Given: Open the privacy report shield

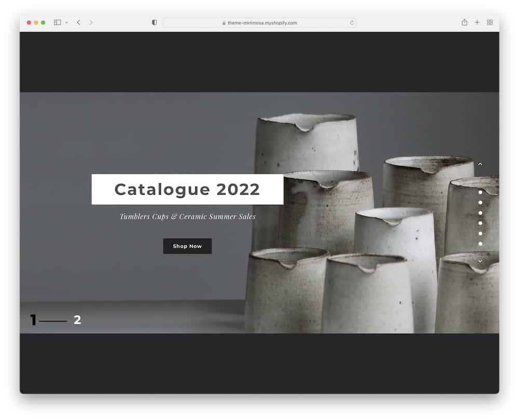Looking at the screenshot, I should pos(154,22).
